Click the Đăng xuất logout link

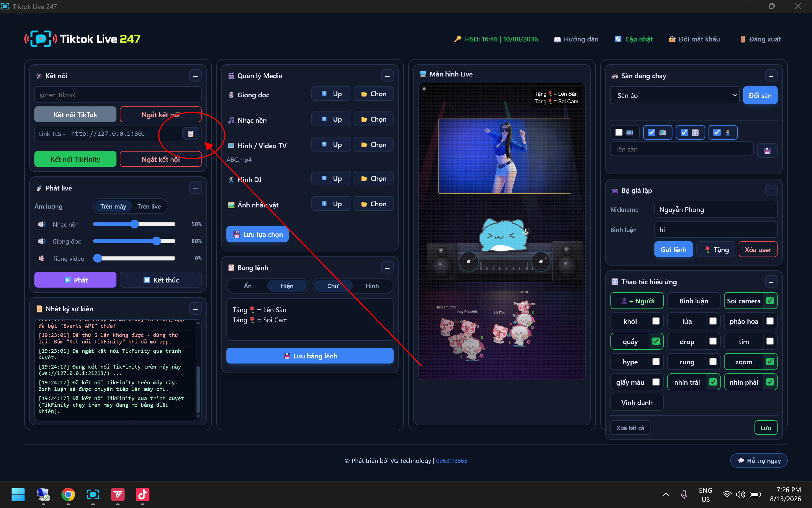pyautogui.click(x=760, y=39)
